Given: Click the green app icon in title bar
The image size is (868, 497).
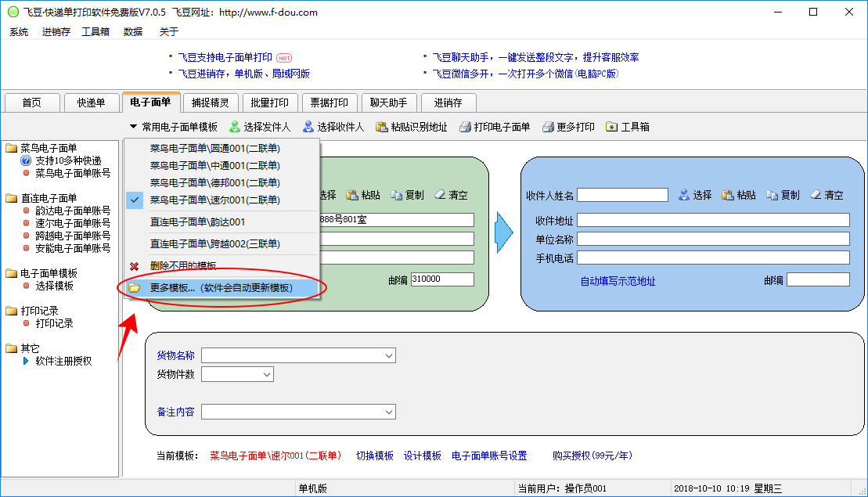Looking at the screenshot, I should coord(13,12).
